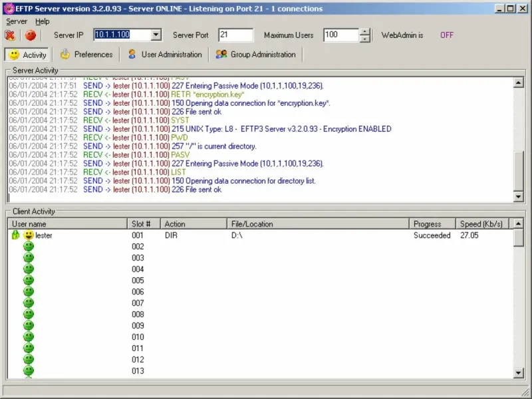Click the log line 'RETR *encryption.key*'
Image resolution: width=532 pixels, height=399 pixels.
point(126,94)
